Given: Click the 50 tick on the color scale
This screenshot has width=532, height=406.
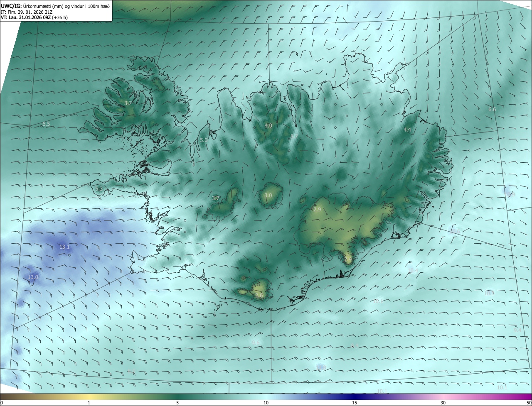Looking at the screenshot, I should (529, 403).
